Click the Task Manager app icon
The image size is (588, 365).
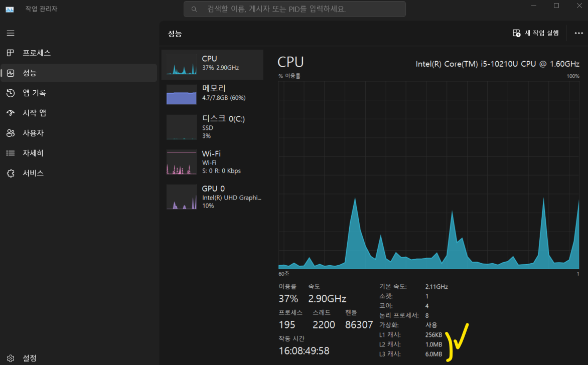point(10,9)
